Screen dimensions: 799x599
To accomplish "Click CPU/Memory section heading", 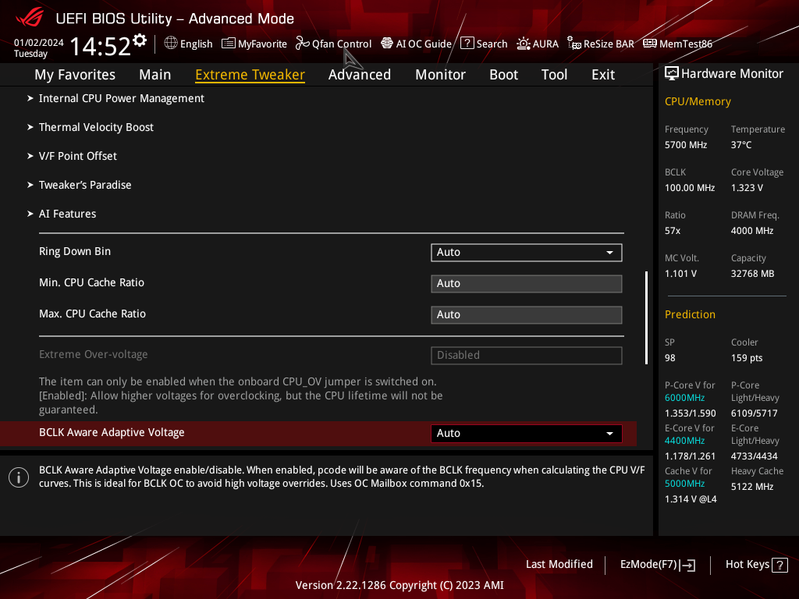I will pos(698,102).
